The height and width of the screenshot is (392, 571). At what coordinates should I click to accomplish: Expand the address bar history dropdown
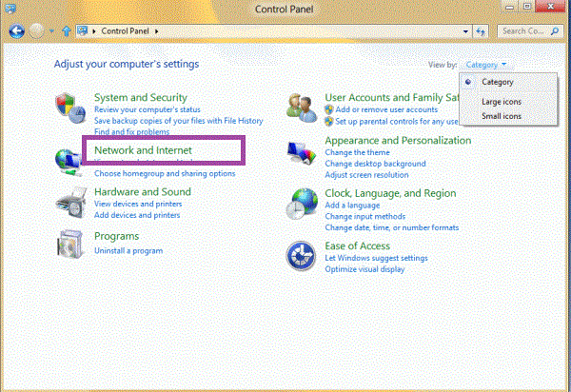(x=465, y=31)
